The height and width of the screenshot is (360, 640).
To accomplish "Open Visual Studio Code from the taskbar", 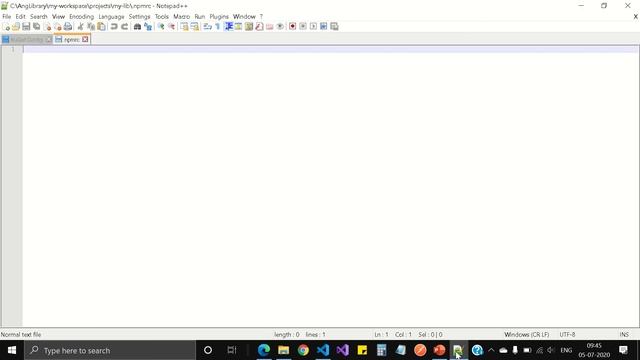I will tap(323, 350).
